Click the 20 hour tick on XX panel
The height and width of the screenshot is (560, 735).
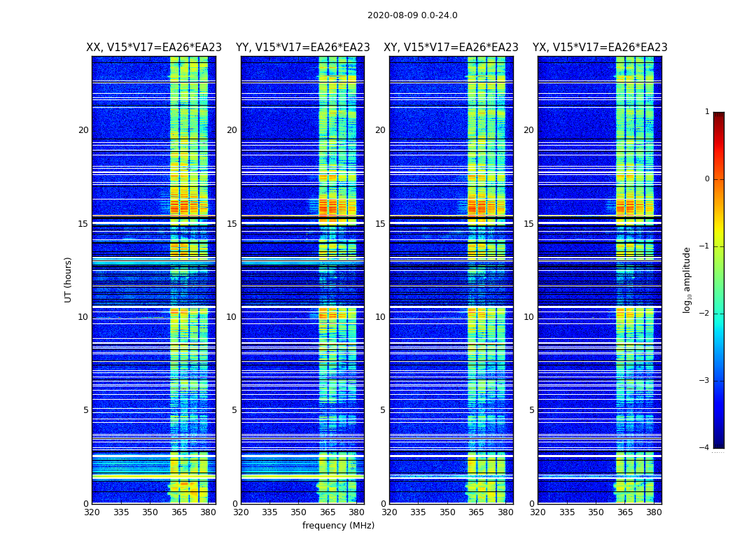point(83,130)
